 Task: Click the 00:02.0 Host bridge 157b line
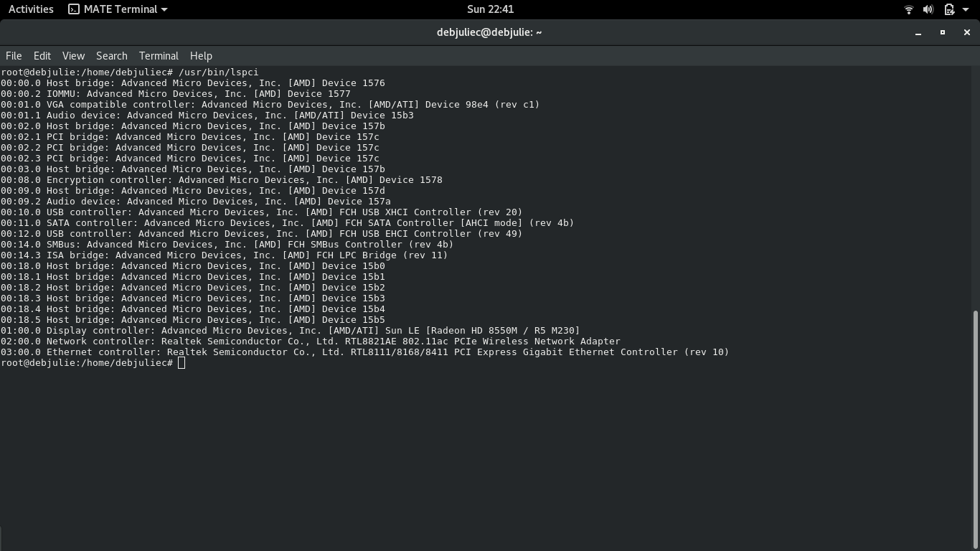click(193, 126)
